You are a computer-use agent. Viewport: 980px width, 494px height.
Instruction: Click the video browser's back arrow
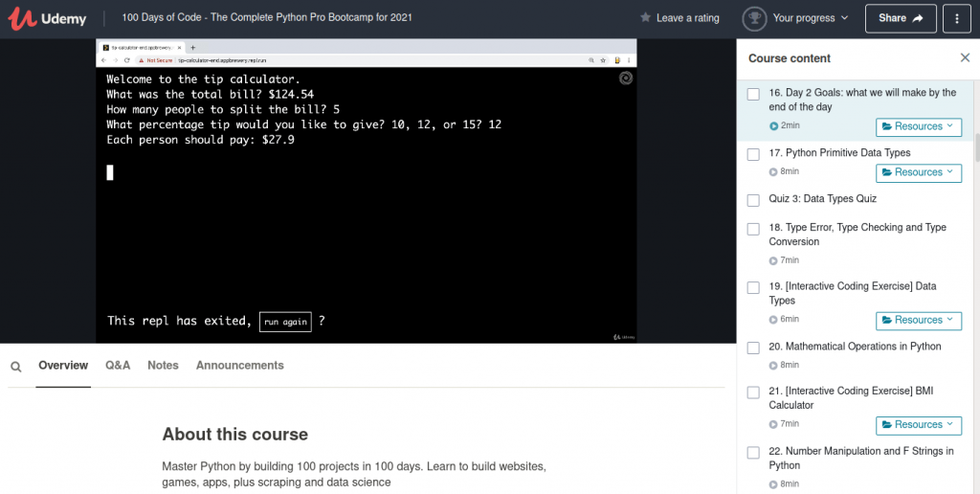click(103, 60)
